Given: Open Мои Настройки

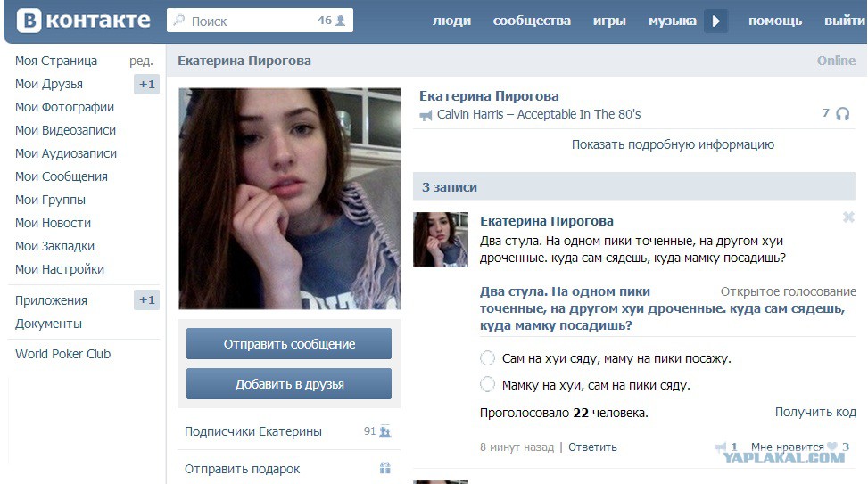Looking at the screenshot, I should click(x=60, y=270).
